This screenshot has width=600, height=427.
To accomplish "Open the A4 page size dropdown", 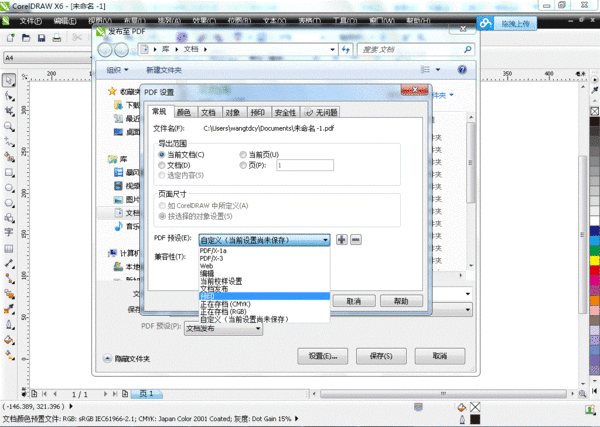I will 48,57.
